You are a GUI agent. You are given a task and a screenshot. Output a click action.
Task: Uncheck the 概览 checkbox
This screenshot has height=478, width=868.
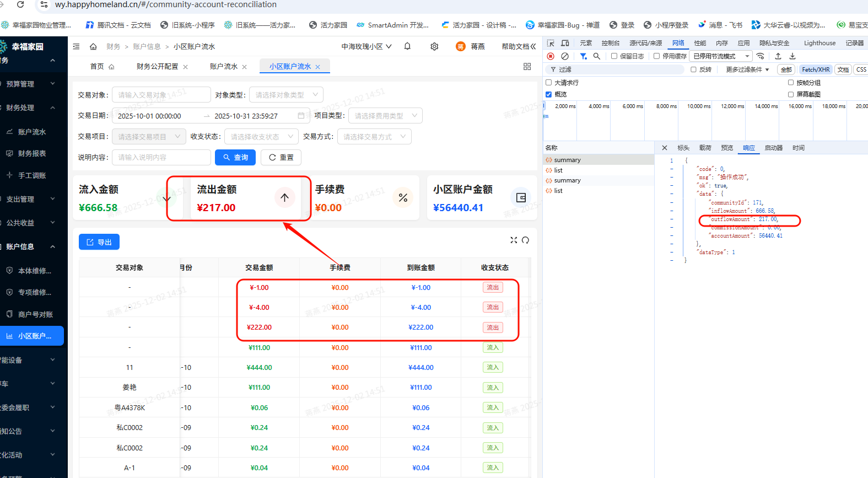pos(549,94)
